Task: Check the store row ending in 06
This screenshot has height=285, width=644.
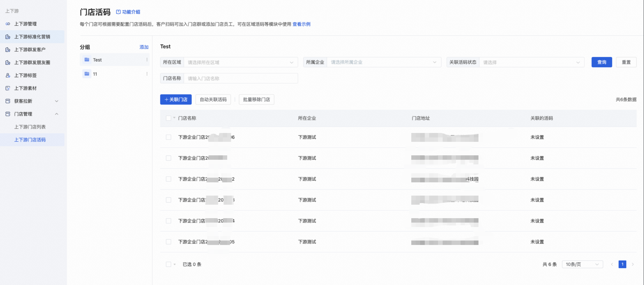Action: (x=168, y=137)
